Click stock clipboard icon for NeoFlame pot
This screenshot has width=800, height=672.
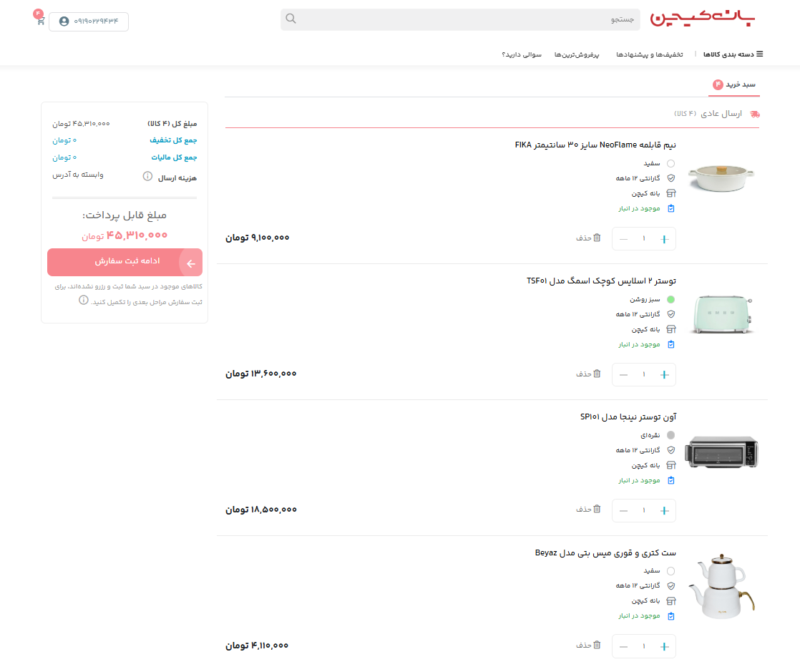671,208
